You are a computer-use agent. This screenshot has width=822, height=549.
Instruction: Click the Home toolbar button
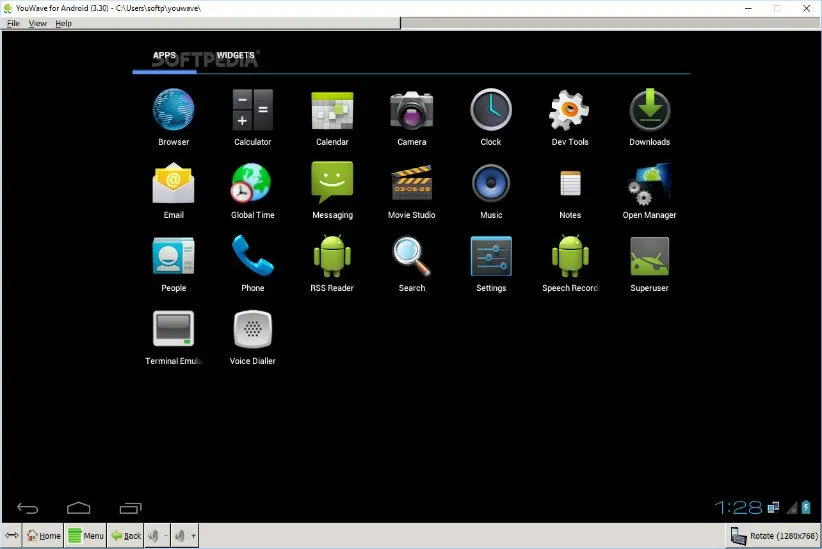click(x=44, y=536)
